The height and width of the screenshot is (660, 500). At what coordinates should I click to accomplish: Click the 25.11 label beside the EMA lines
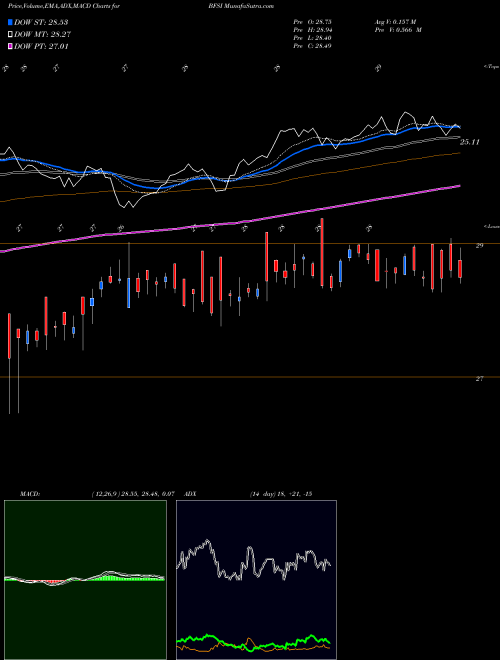click(470, 142)
